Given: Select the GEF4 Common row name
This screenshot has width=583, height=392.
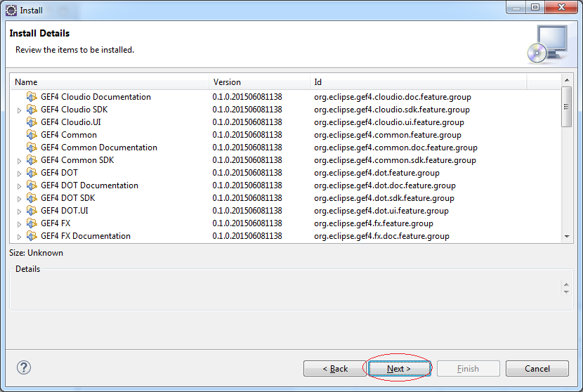Looking at the screenshot, I should [69, 135].
